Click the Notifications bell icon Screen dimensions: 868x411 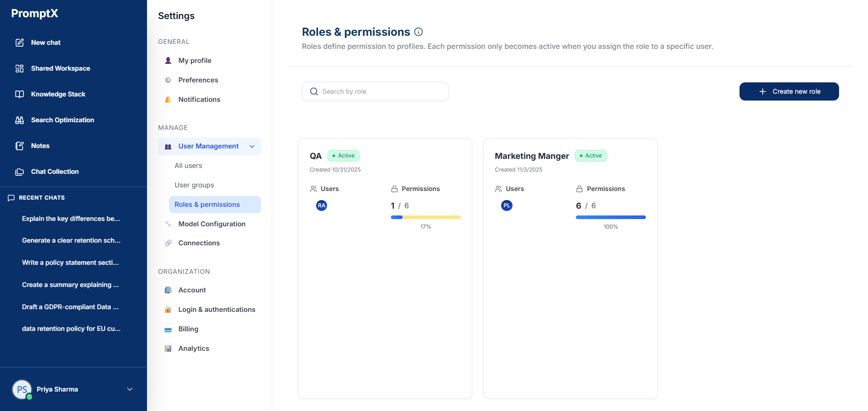168,100
